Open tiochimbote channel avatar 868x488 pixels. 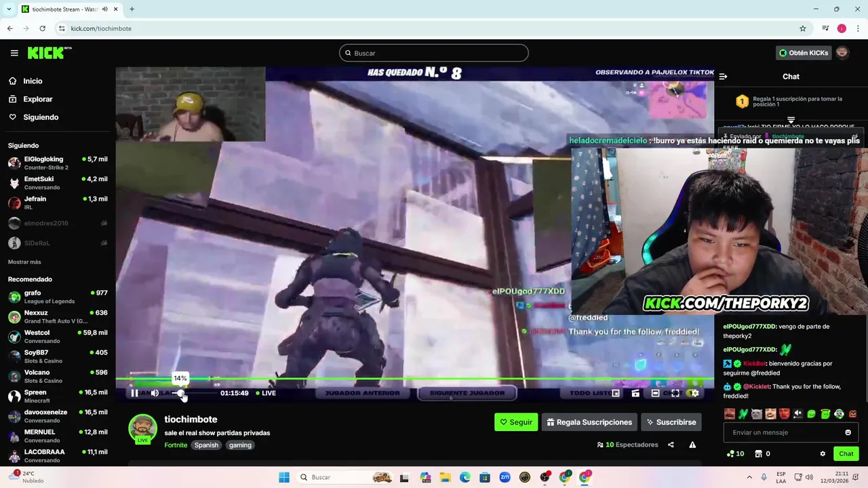142,428
